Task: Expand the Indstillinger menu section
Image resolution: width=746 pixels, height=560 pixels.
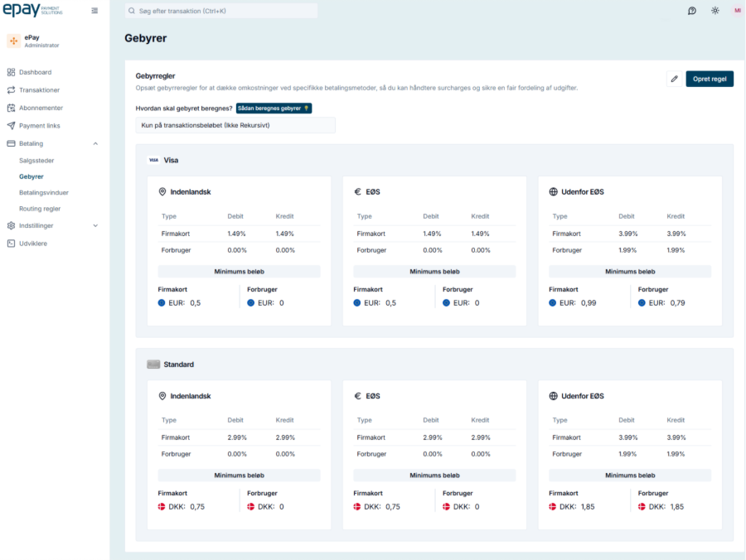Action: tap(95, 225)
